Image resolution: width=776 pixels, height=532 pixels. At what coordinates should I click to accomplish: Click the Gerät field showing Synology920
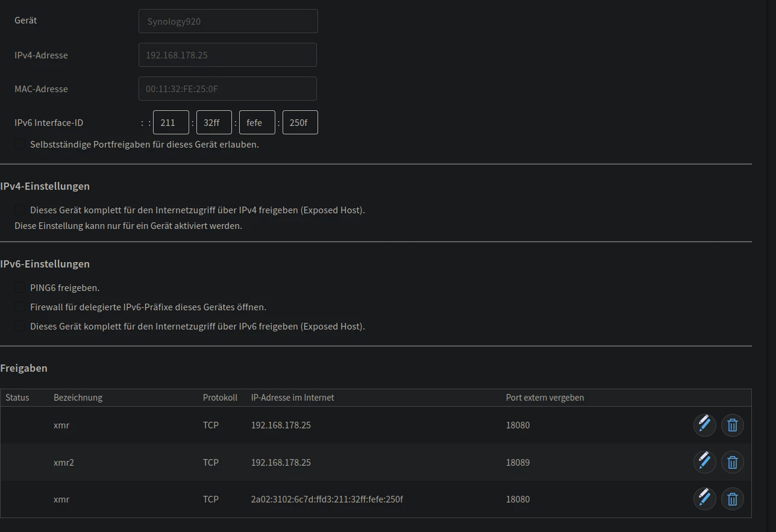point(228,21)
